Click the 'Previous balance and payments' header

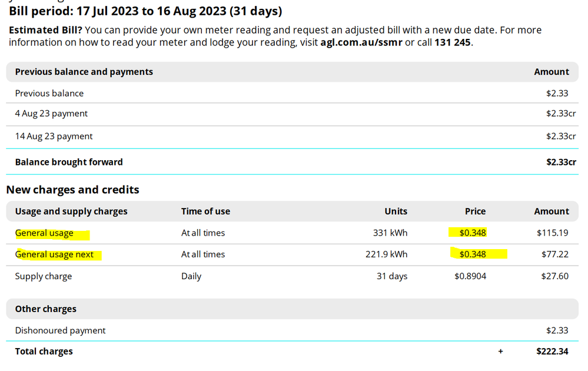pyautogui.click(x=84, y=72)
